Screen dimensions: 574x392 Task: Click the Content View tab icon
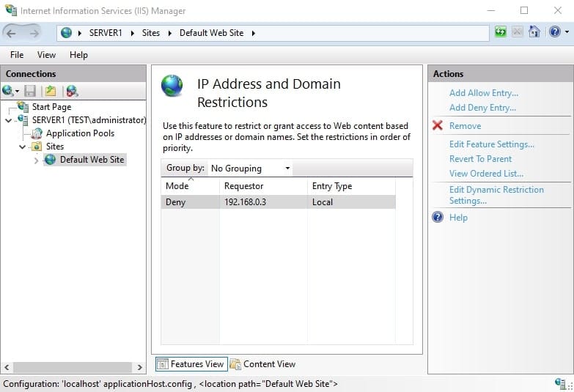coord(235,364)
